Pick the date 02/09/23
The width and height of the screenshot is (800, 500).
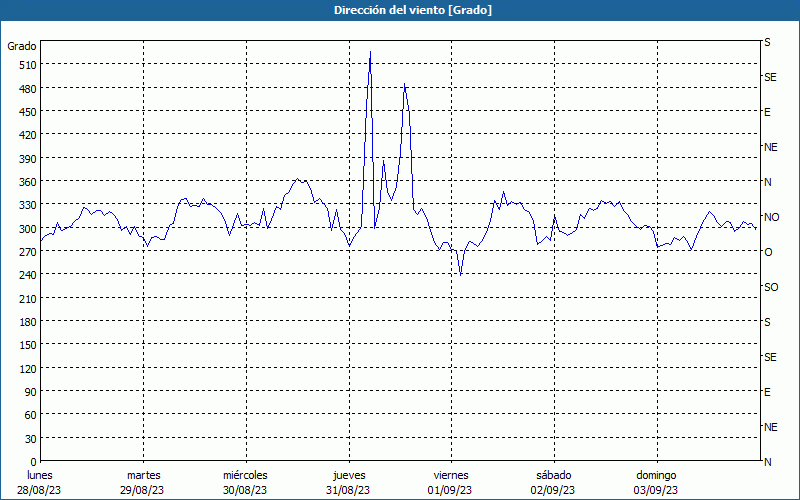click(x=553, y=490)
